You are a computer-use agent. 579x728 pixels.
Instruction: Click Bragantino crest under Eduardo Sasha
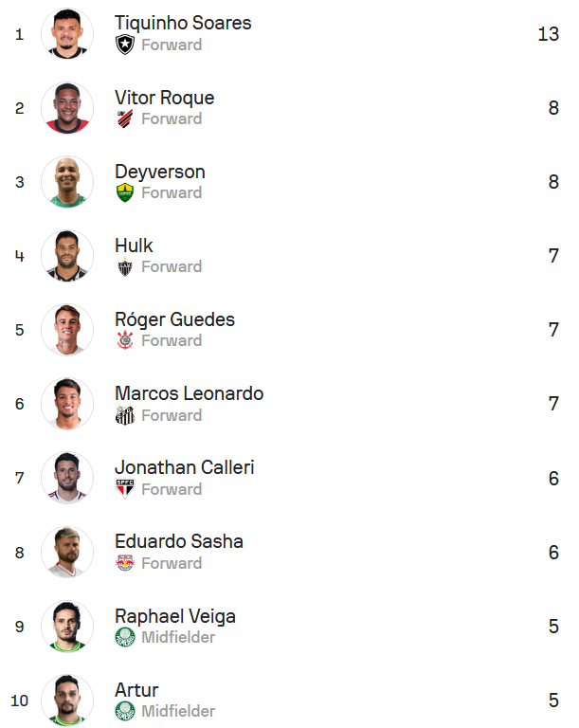pyautogui.click(x=125, y=563)
